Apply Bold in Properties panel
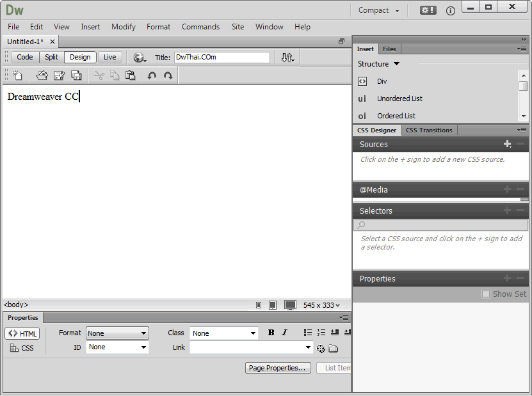The height and width of the screenshot is (396, 532). coord(271,333)
